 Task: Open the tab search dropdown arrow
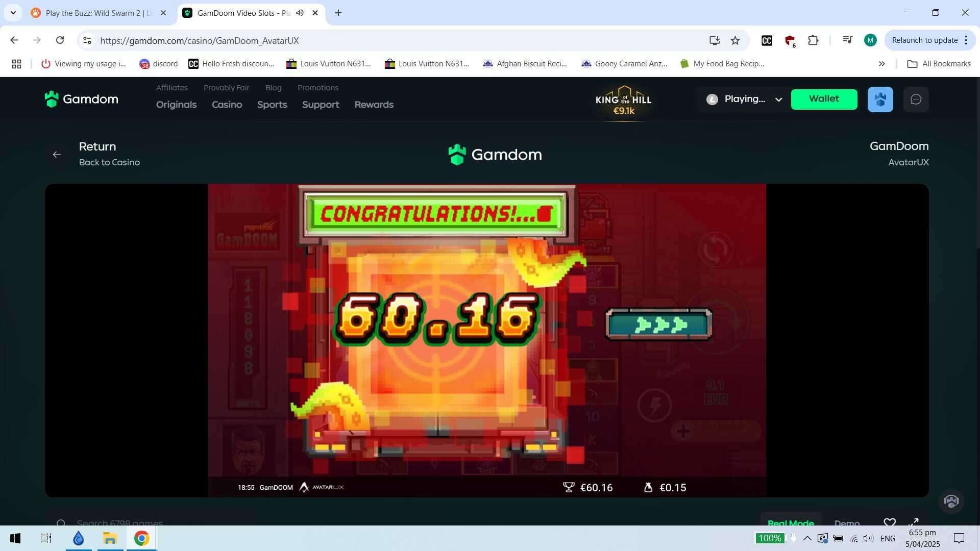click(13, 13)
